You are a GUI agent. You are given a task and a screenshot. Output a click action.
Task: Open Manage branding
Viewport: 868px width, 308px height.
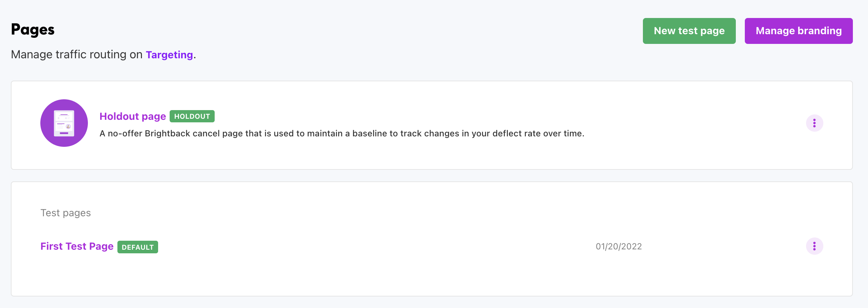coord(798,31)
